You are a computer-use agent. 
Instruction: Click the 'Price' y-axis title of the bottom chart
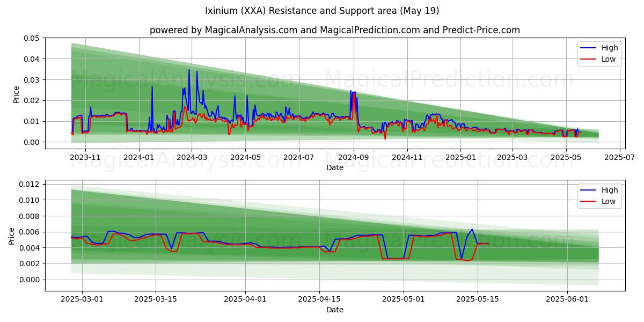[12, 236]
